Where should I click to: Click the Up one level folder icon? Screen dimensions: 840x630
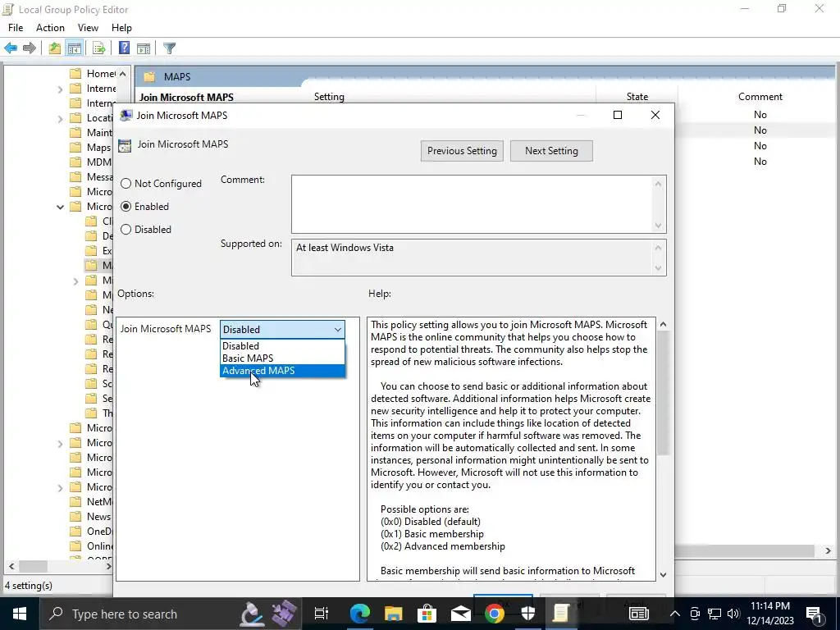coord(55,48)
